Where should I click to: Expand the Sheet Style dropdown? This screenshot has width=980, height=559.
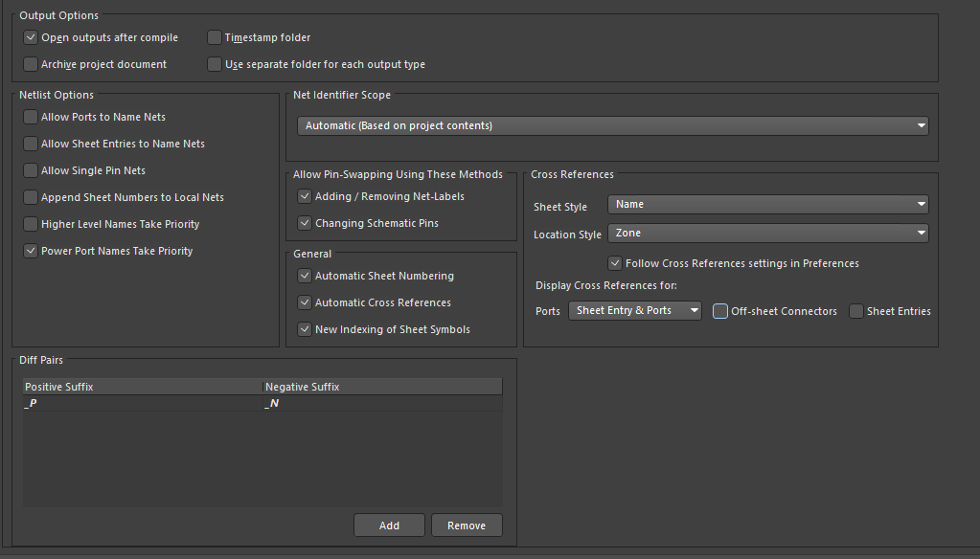(768, 204)
